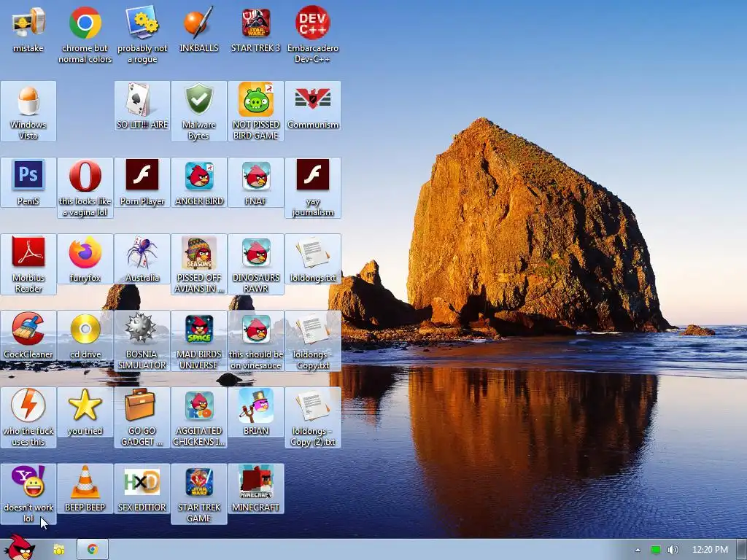Select the Australia spider icon

(x=142, y=252)
